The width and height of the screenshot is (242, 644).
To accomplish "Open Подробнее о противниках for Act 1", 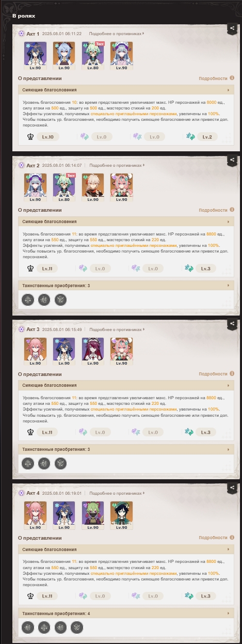I will tap(117, 34).
